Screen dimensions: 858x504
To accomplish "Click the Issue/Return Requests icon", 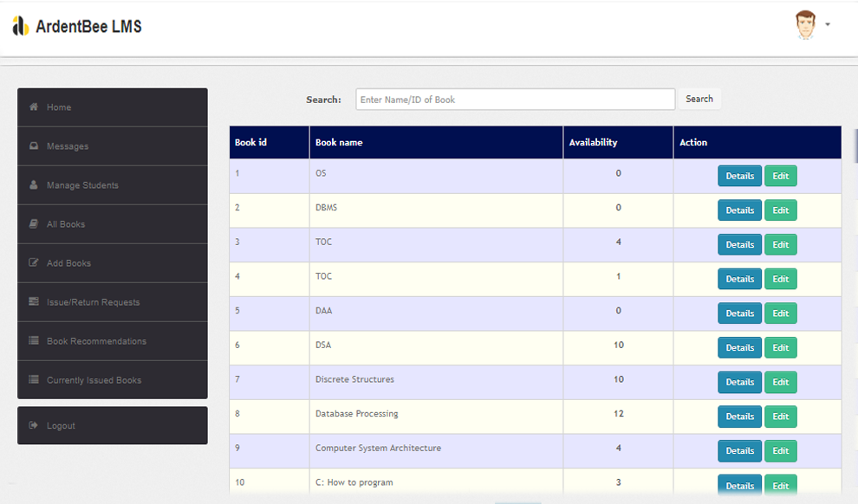I will pyautogui.click(x=34, y=302).
